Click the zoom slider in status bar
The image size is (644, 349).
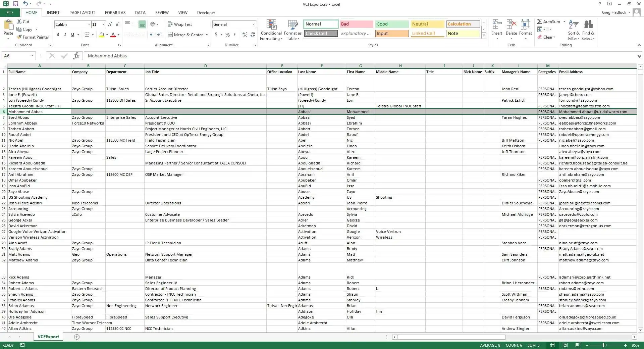[x=603, y=345]
